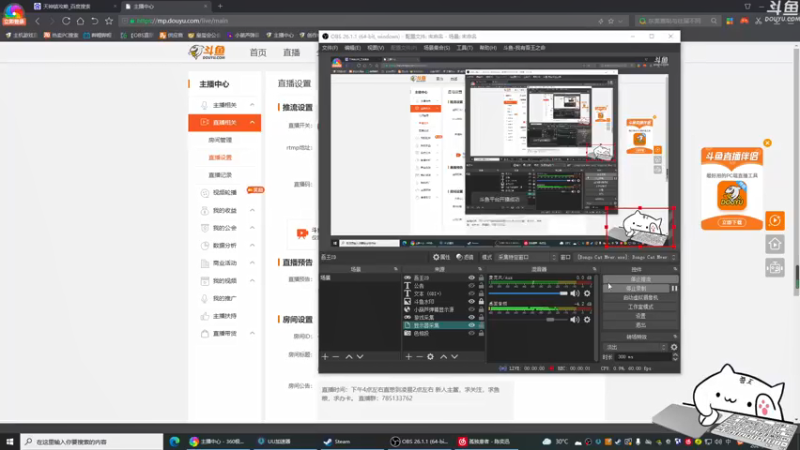Move the selected source up

443,357
